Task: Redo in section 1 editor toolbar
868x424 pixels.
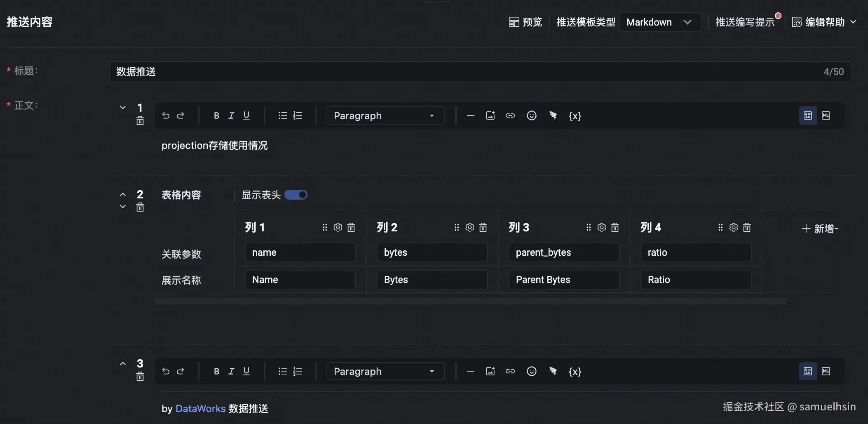Action: tap(181, 115)
